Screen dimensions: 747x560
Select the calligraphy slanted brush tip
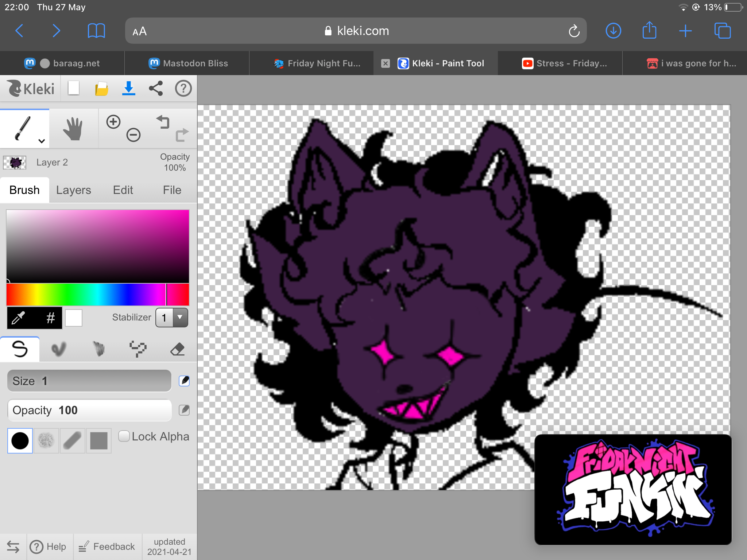pos(72,441)
